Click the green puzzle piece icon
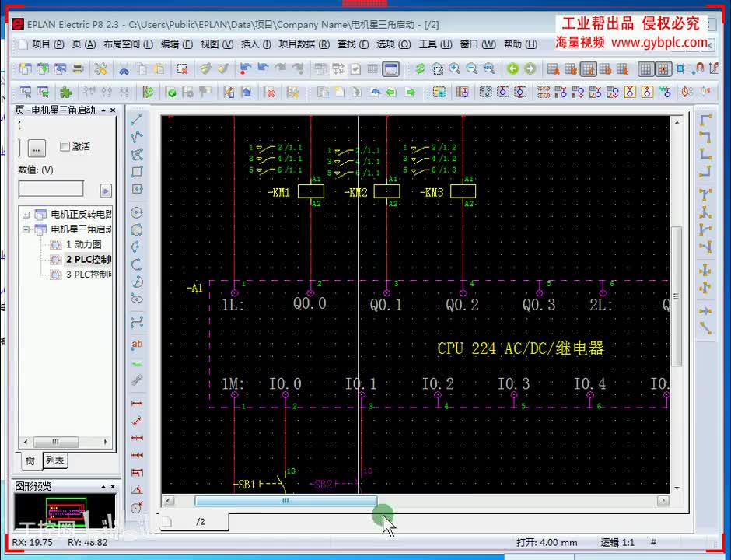Screen dimensions: 731x560 point(66,92)
